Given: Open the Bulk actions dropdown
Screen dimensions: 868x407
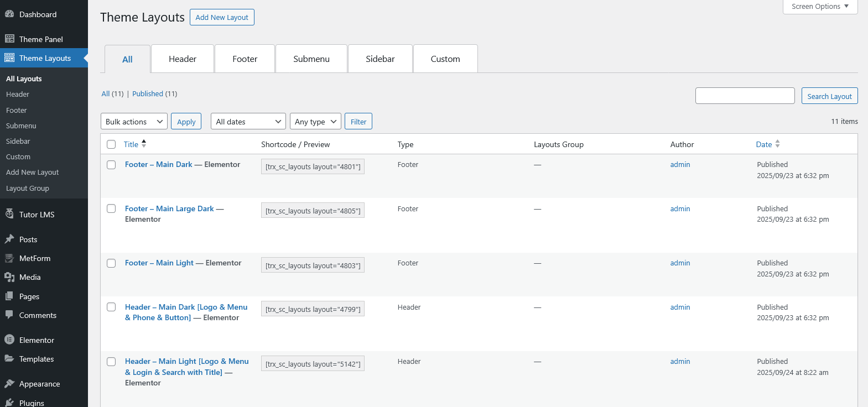Looking at the screenshot, I should pyautogui.click(x=134, y=122).
